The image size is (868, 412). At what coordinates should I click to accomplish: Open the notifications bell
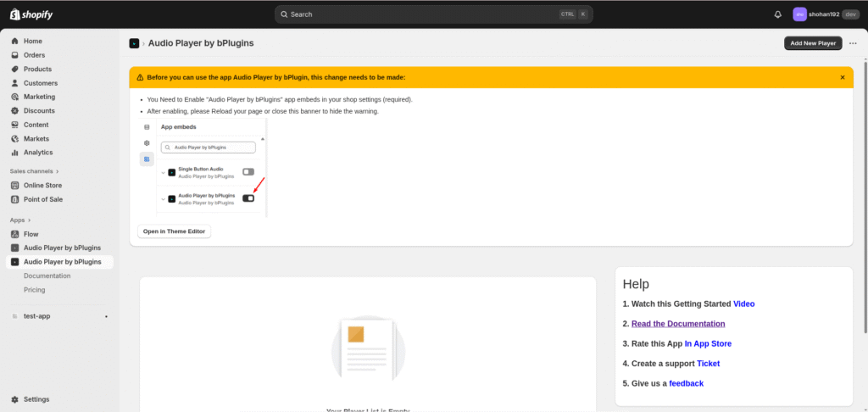tap(778, 14)
